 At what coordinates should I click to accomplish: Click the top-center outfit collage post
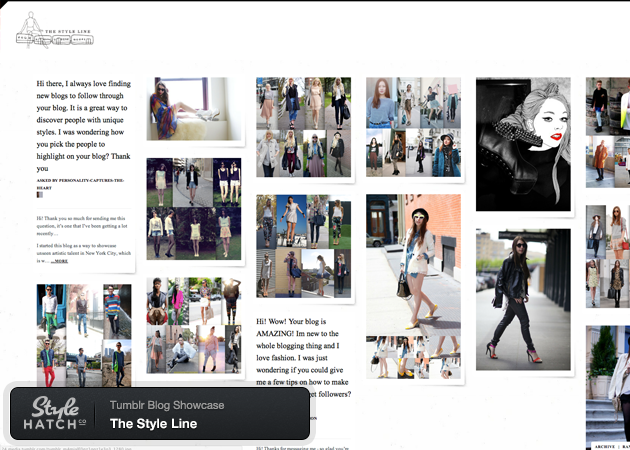[x=304, y=127]
